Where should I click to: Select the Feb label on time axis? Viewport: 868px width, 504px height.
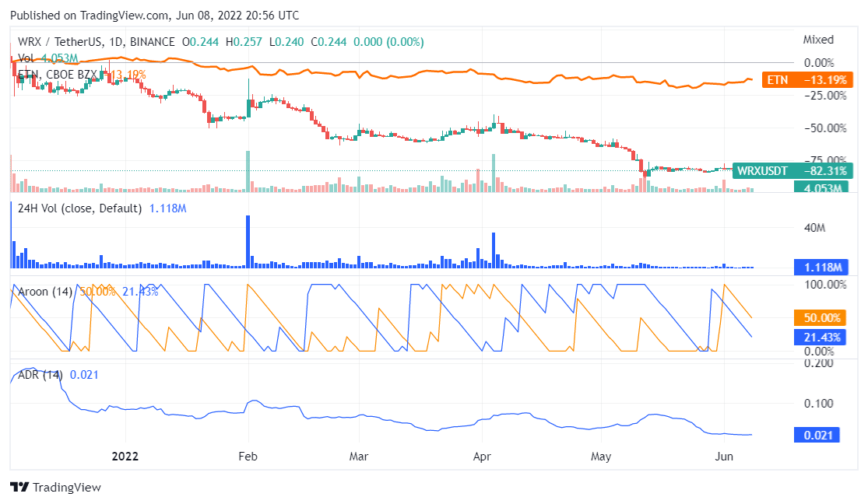(x=248, y=457)
